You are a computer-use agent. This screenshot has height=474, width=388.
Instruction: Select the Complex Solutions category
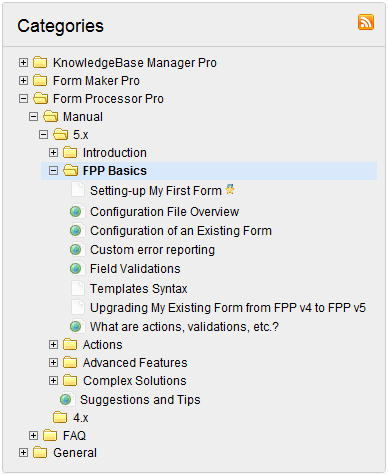pos(135,381)
